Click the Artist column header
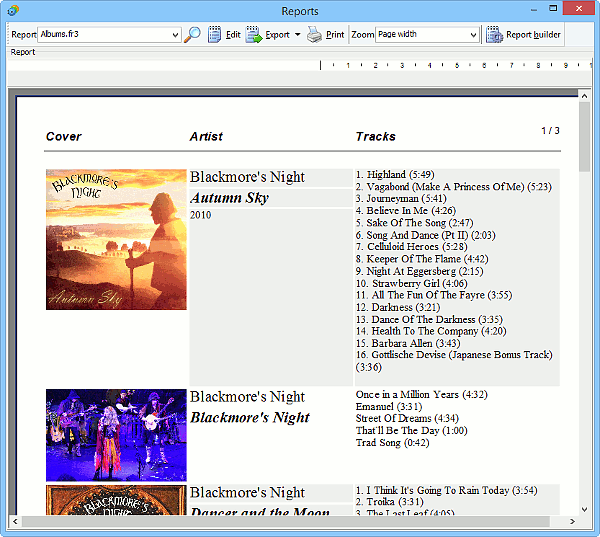 coord(206,137)
